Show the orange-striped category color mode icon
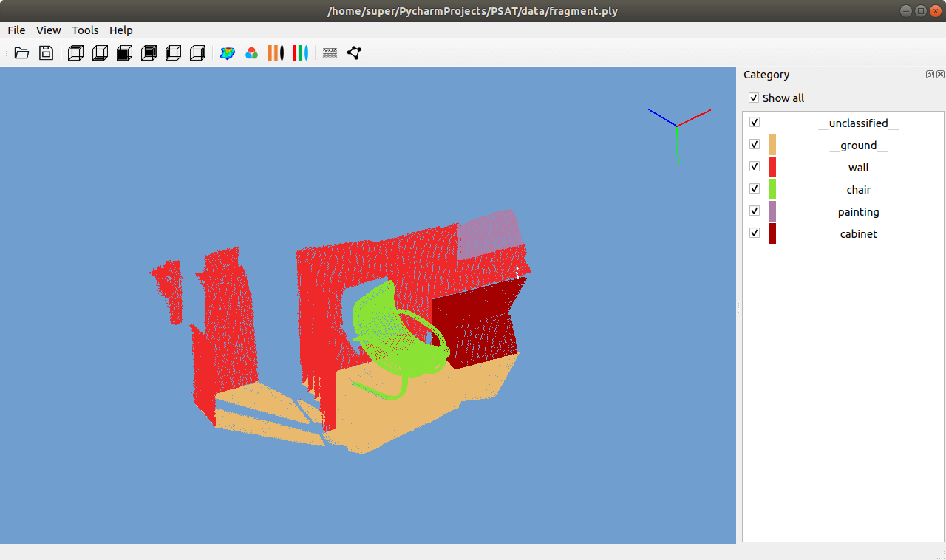 (x=276, y=52)
